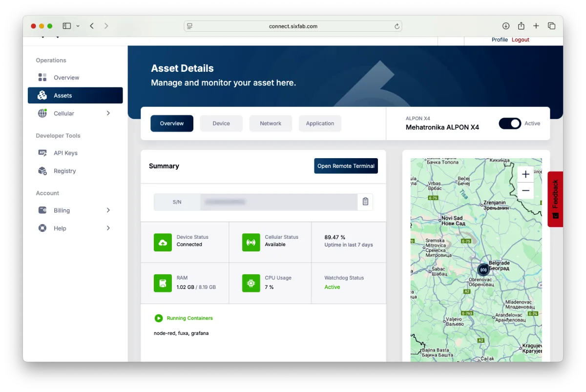Reload the page in address bar
Screen dimensions: 586x392
tap(397, 26)
